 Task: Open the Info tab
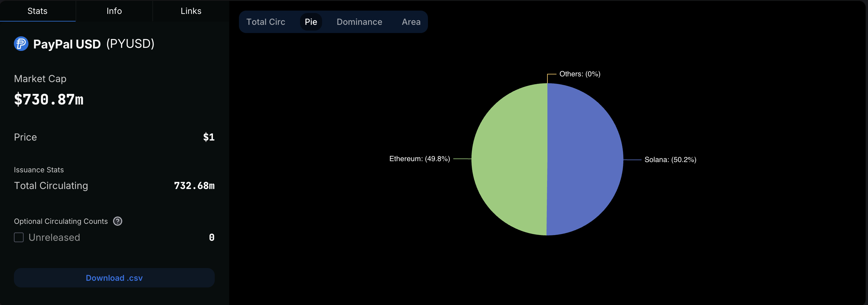pos(114,11)
